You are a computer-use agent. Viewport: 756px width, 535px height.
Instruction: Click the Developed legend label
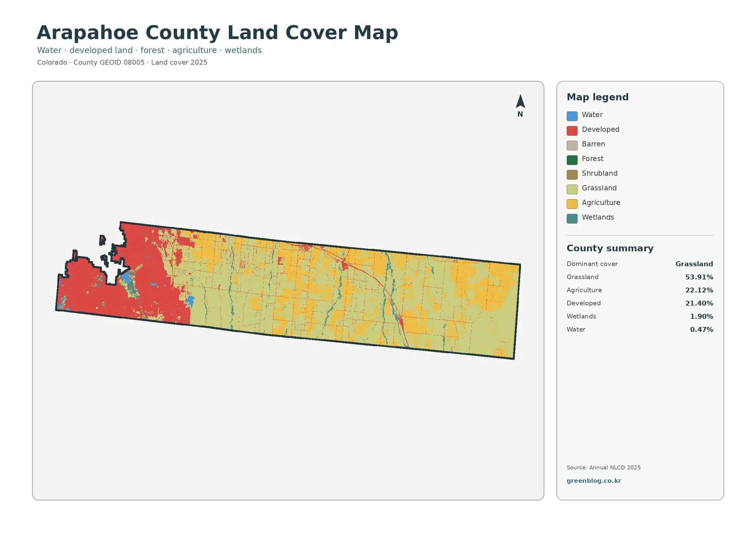coord(601,129)
